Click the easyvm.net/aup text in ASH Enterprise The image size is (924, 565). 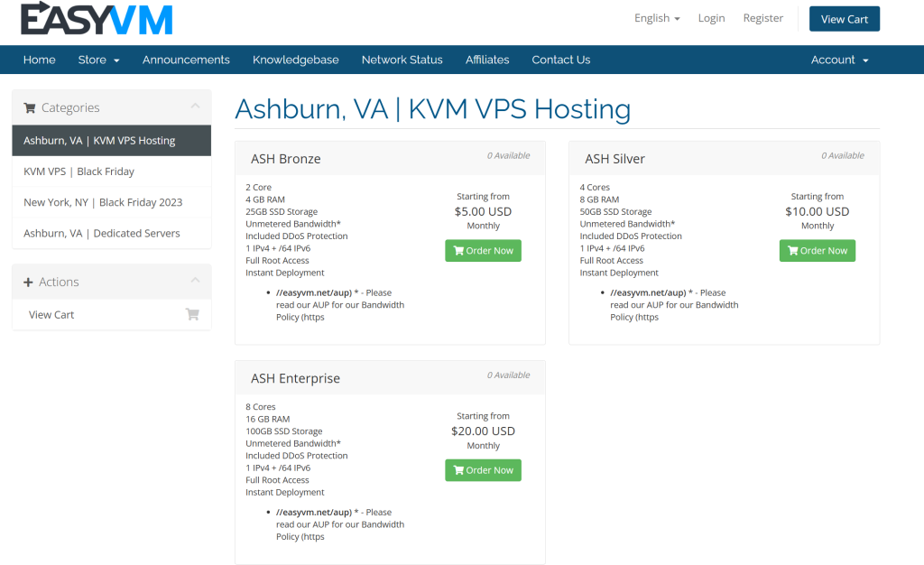pyautogui.click(x=313, y=513)
